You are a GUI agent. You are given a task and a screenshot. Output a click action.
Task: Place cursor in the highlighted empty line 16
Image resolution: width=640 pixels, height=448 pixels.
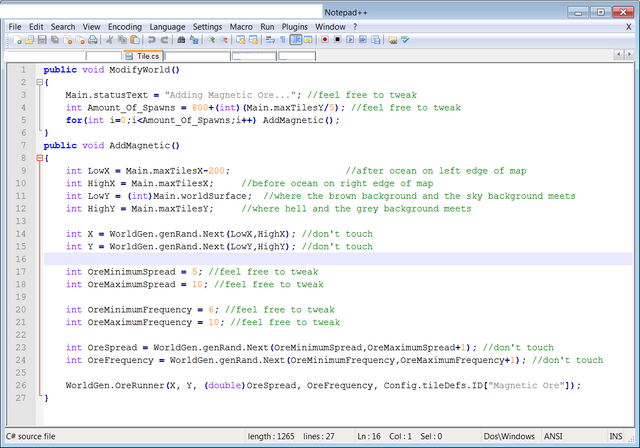(x=338, y=259)
